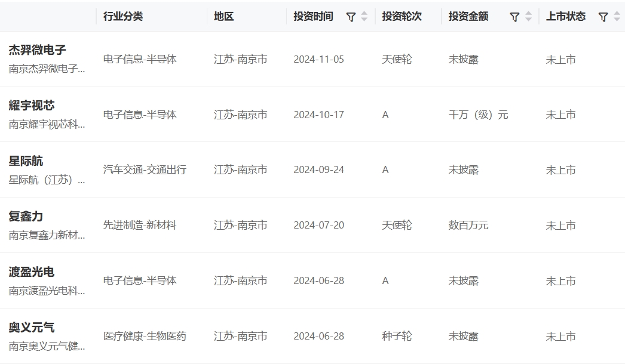
Task: Select full name 南京复鑫力新材...
Action: pos(47,235)
